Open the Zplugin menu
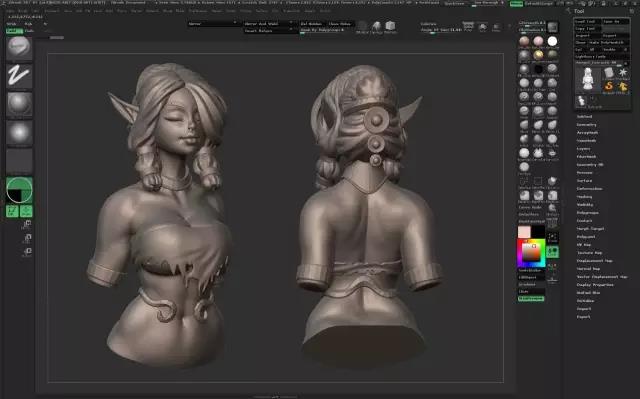Image resolution: width=640 pixels, height=399 pixels. point(310,11)
